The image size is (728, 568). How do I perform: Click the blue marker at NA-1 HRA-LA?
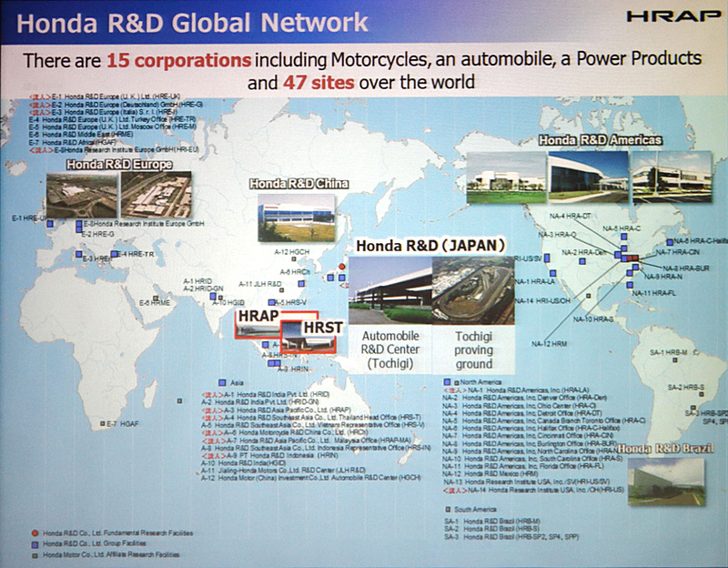tap(553, 274)
